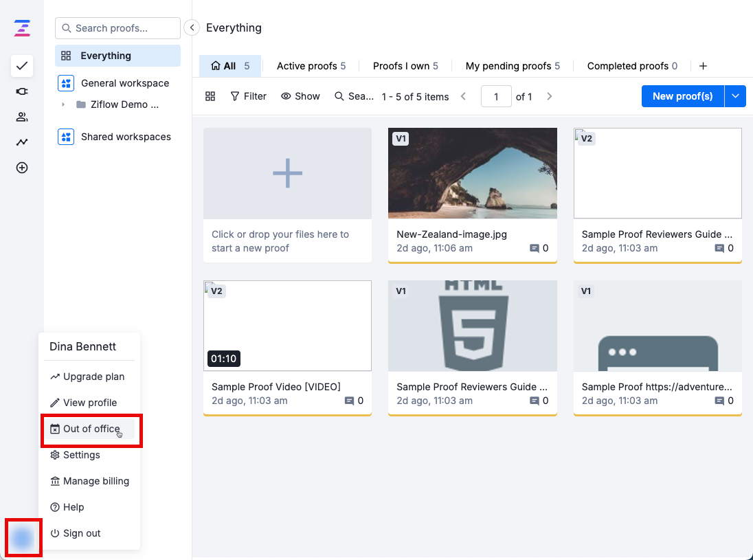The height and width of the screenshot is (560, 753).
Task: Open comments icon on New-Zealand-image.jpg
Action: (x=535, y=248)
